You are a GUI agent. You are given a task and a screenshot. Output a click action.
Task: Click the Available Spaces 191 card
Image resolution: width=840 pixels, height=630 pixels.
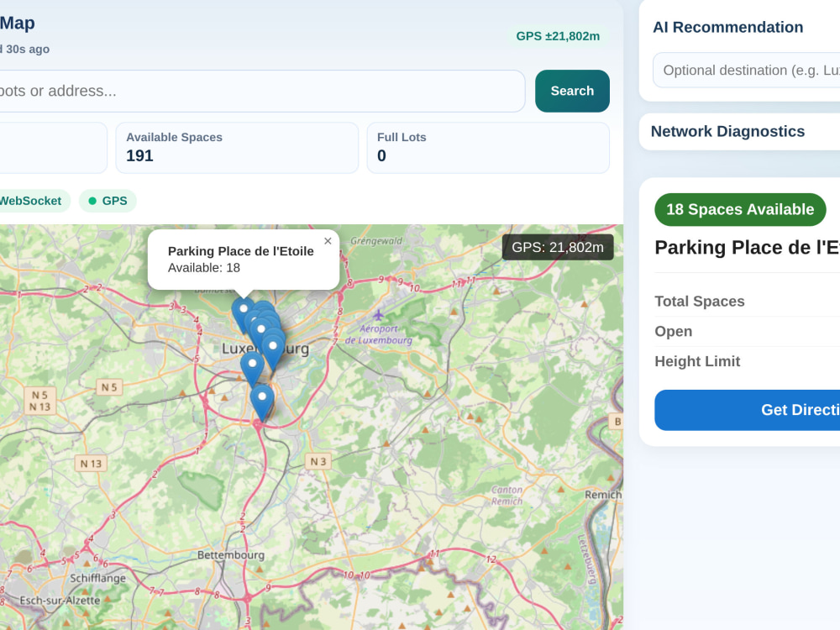237,148
